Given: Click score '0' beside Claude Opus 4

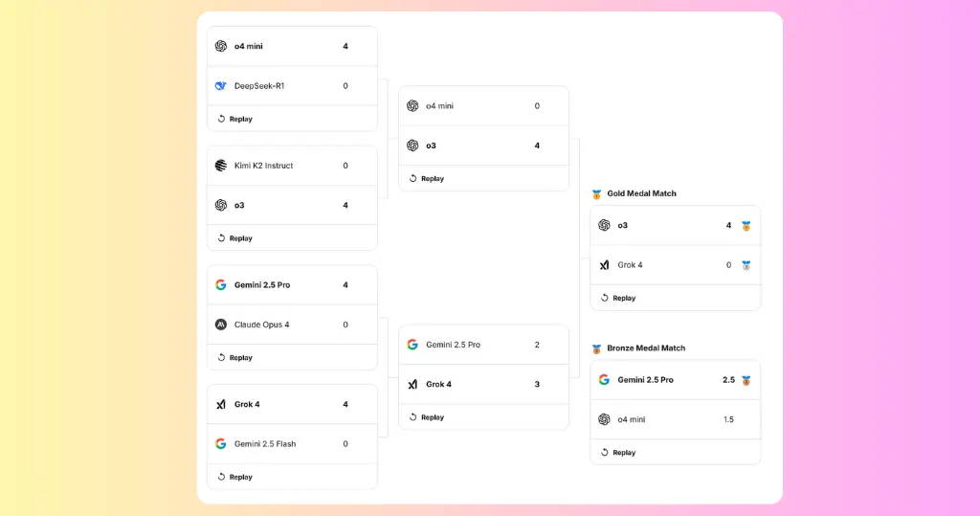Looking at the screenshot, I should 345,325.
